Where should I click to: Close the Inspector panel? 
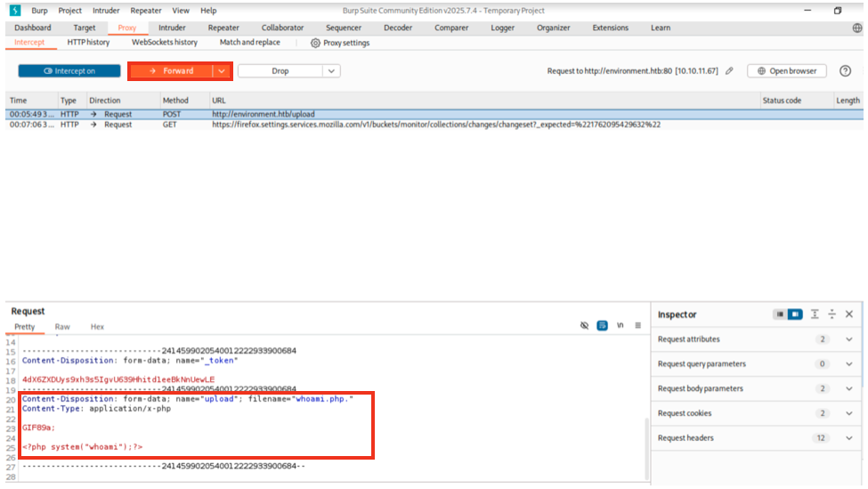[x=849, y=314]
